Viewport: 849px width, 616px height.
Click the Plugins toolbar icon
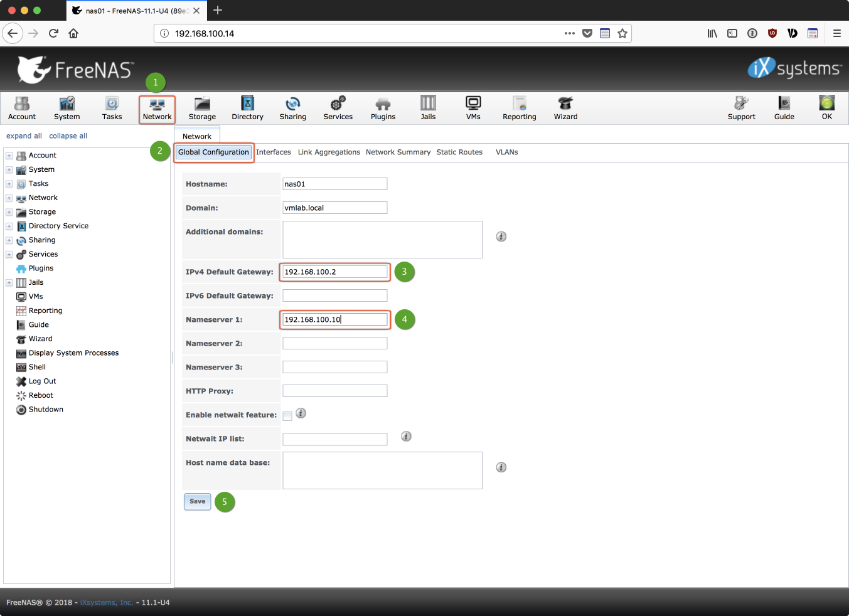click(x=383, y=108)
